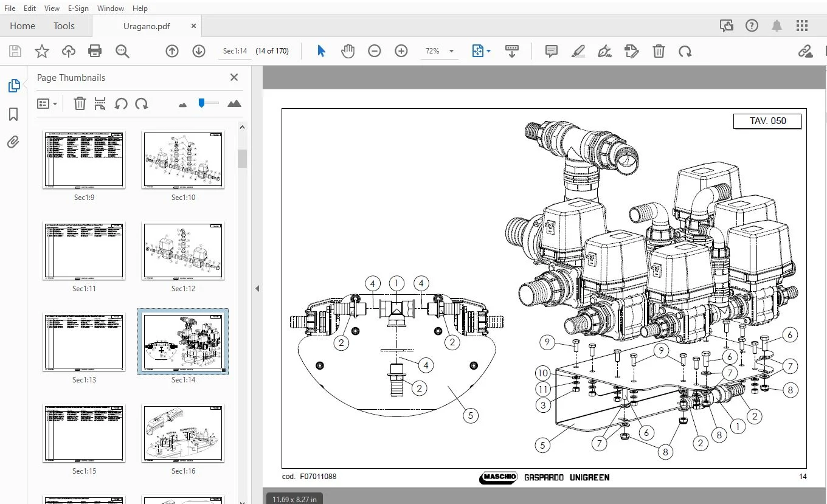Bookmark file with the star icon
The height and width of the screenshot is (504, 827).
42,51
